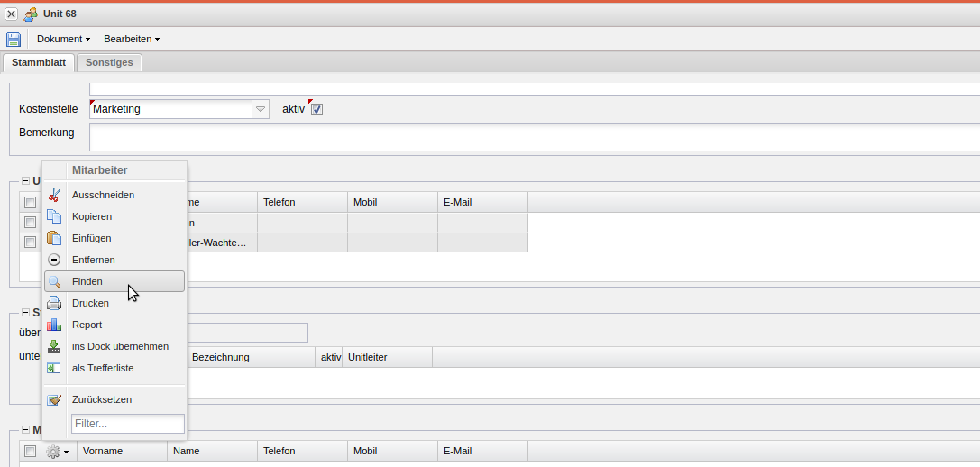Choose Drucken in the context menu
The image size is (980, 467).
click(114, 303)
